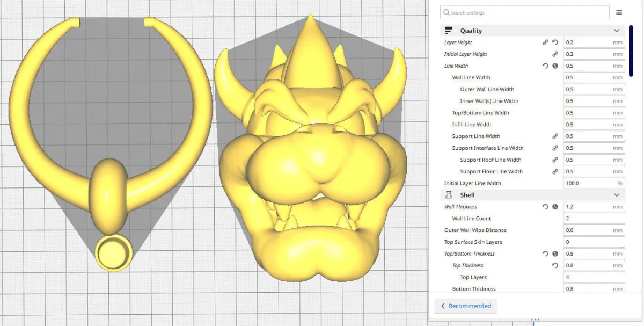Image resolution: width=644 pixels, height=326 pixels.
Task: Click the Initial Layer Line Width label
Action: pos(473,184)
